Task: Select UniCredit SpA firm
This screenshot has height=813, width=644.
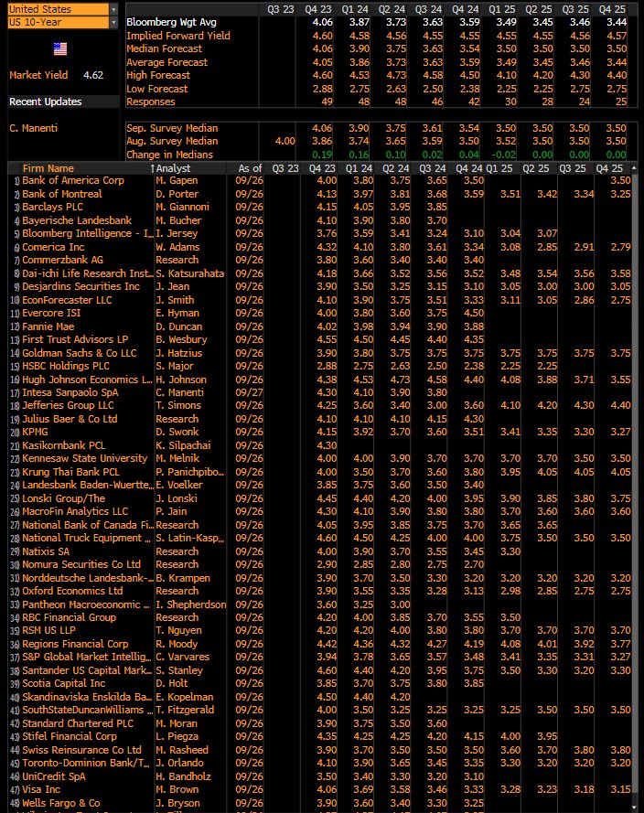Action: 53,776
